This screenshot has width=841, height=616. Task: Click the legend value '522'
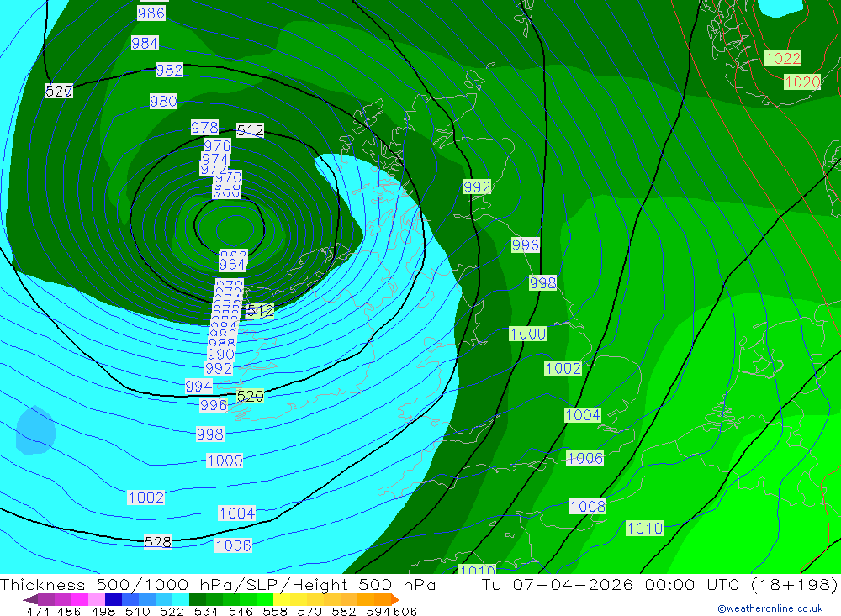[x=172, y=611]
